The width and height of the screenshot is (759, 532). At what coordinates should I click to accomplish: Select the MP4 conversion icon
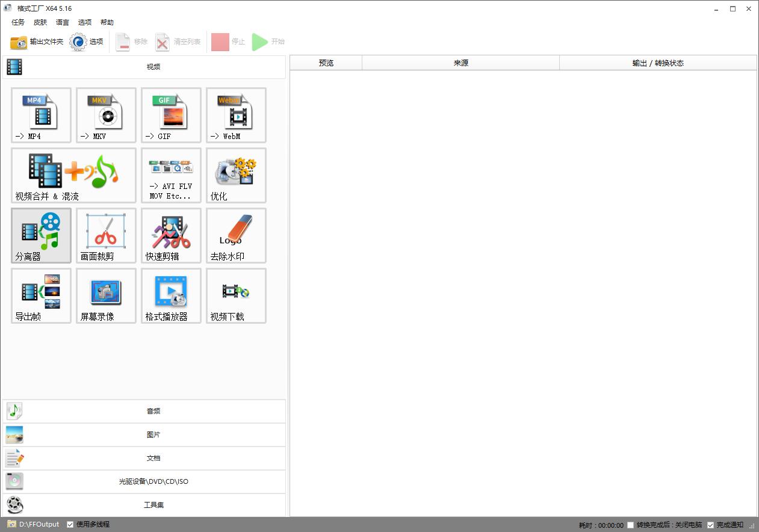41,115
